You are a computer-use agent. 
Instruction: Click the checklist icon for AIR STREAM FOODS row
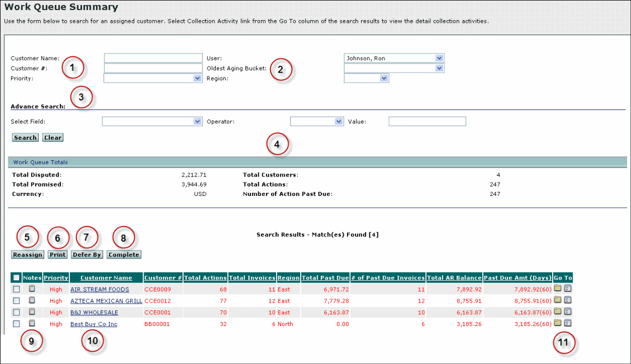[568, 289]
